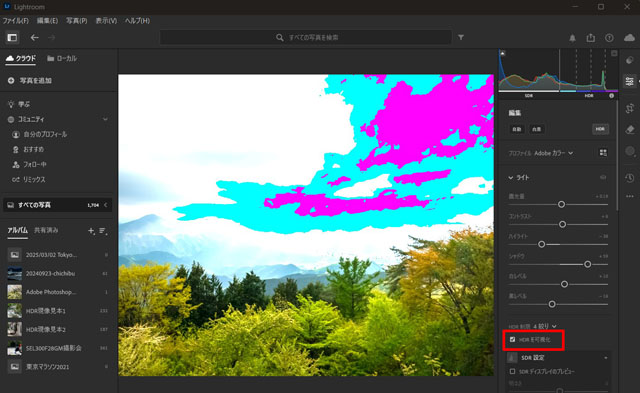The height and width of the screenshot is (393, 640).
Task: Click 写真を追加 button
Action: 29,80
